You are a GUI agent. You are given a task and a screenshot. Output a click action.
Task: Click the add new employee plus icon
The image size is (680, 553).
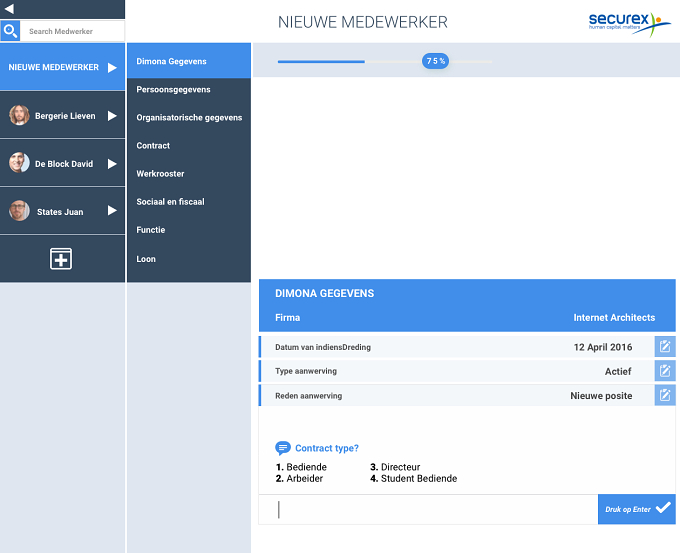point(61,259)
